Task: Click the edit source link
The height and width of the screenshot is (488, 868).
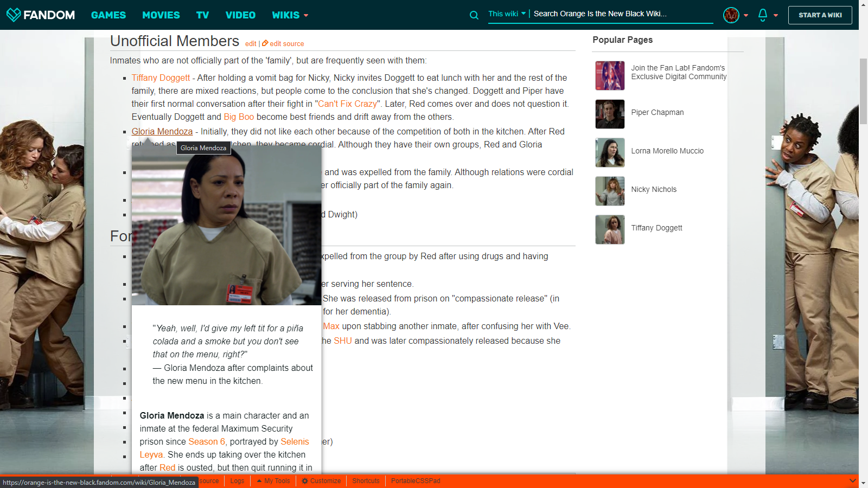Action: (287, 44)
